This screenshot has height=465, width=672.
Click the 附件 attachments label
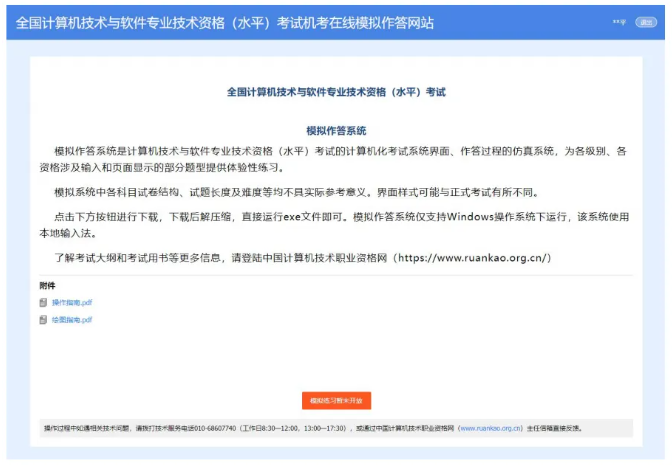47,286
